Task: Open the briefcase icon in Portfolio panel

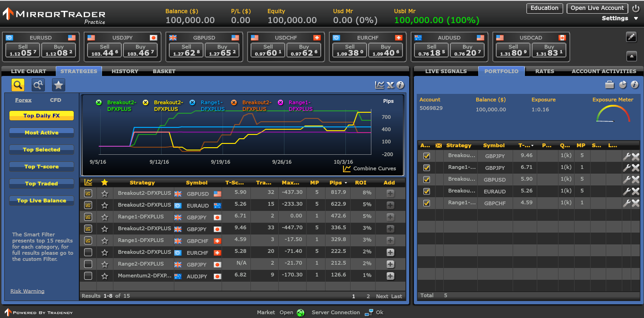Action: (x=610, y=85)
